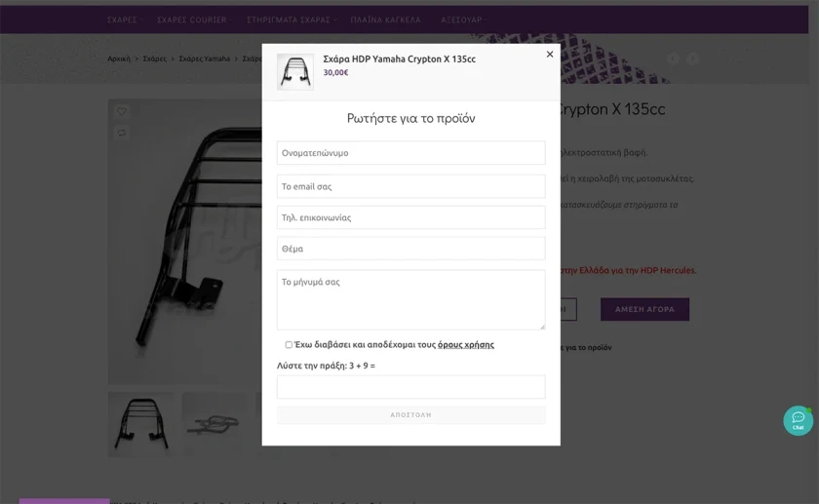819x504 pixels.
Task: Click the captcha answer field for 3 + 9
Action: click(x=411, y=387)
